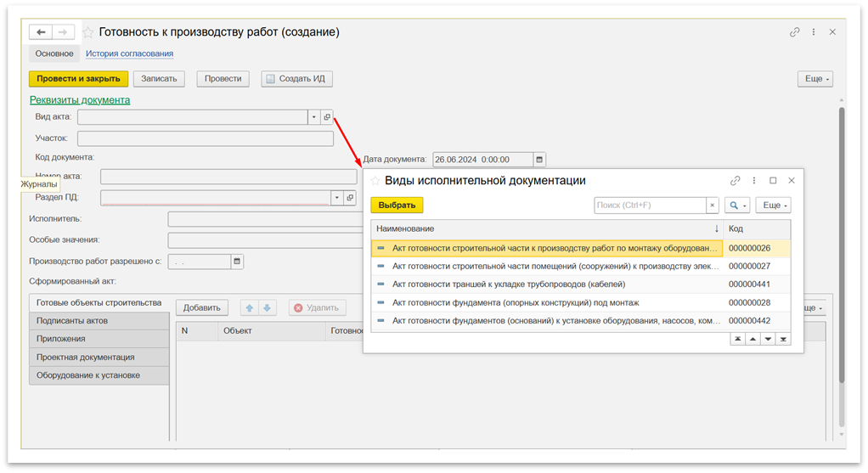Add document to favorites with star icon
The image size is (868, 473).
tap(87, 32)
